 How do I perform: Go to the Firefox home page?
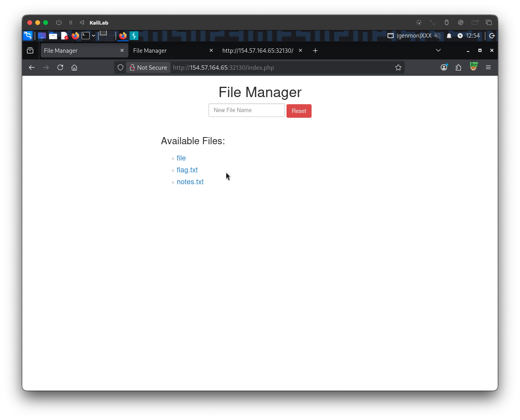coord(74,67)
